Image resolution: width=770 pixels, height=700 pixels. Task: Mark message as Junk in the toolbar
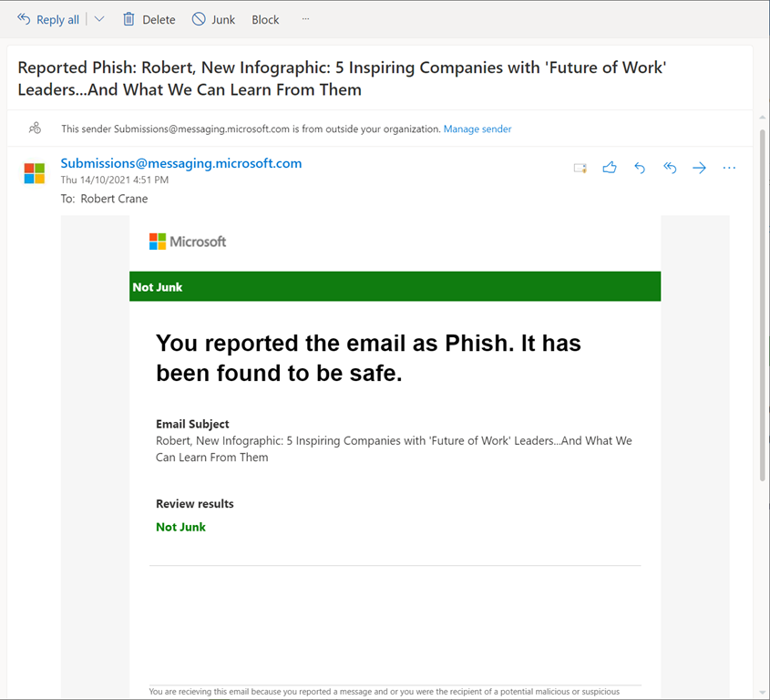click(214, 19)
